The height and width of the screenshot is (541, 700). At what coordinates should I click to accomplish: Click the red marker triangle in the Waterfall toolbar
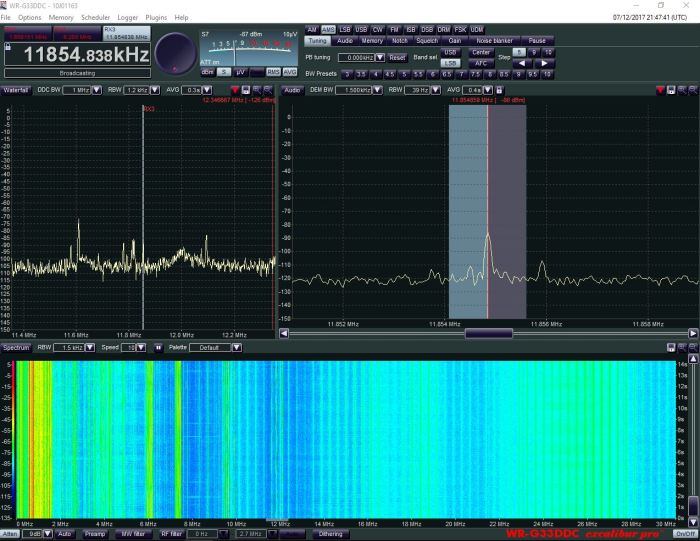(233, 90)
